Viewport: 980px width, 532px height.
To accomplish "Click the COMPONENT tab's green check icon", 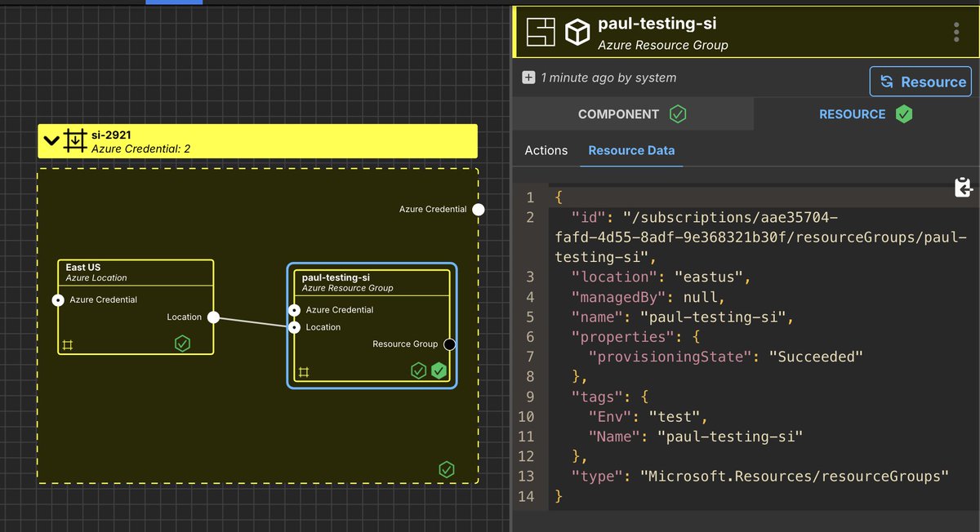I will [x=678, y=114].
